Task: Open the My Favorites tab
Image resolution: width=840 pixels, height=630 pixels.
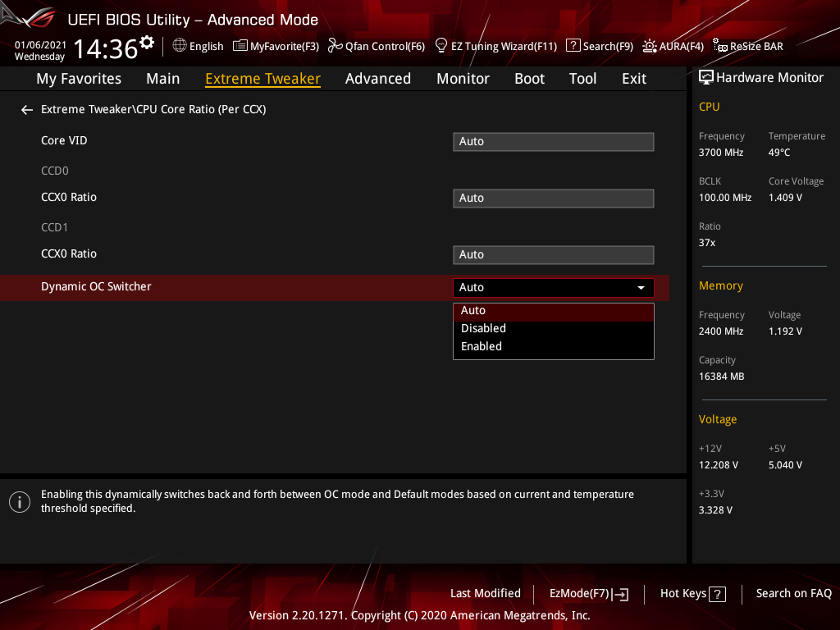Action: point(79,79)
